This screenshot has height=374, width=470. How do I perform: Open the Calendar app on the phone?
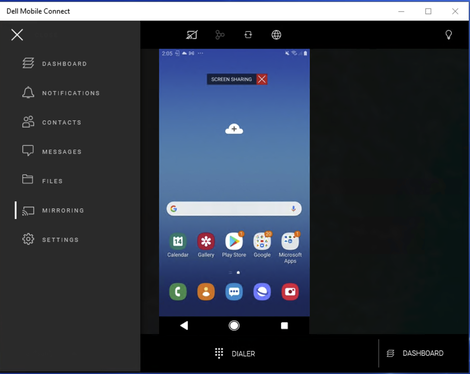pyautogui.click(x=178, y=245)
